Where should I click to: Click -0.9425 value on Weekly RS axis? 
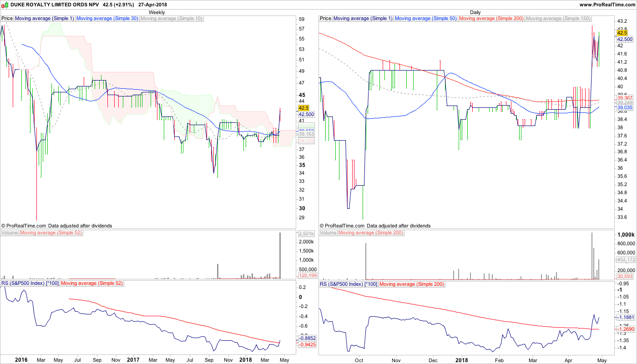pos(307,345)
